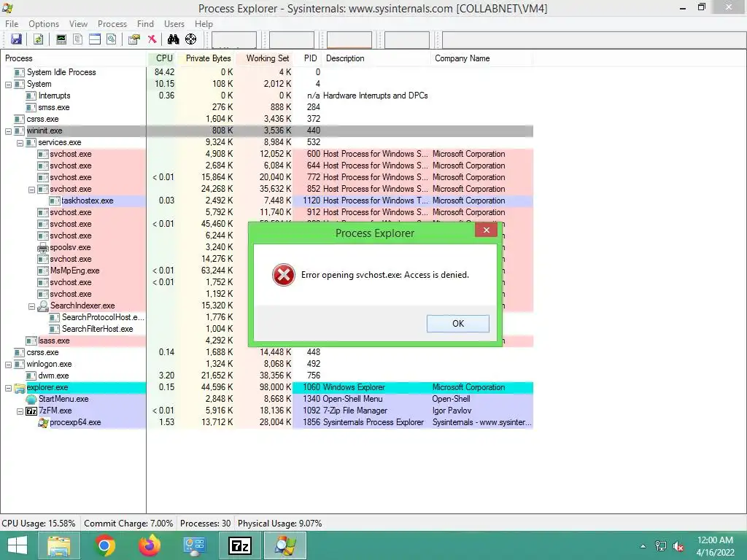The image size is (747, 560).
Task: Open File Explorer from the taskbar
Action: [58, 545]
